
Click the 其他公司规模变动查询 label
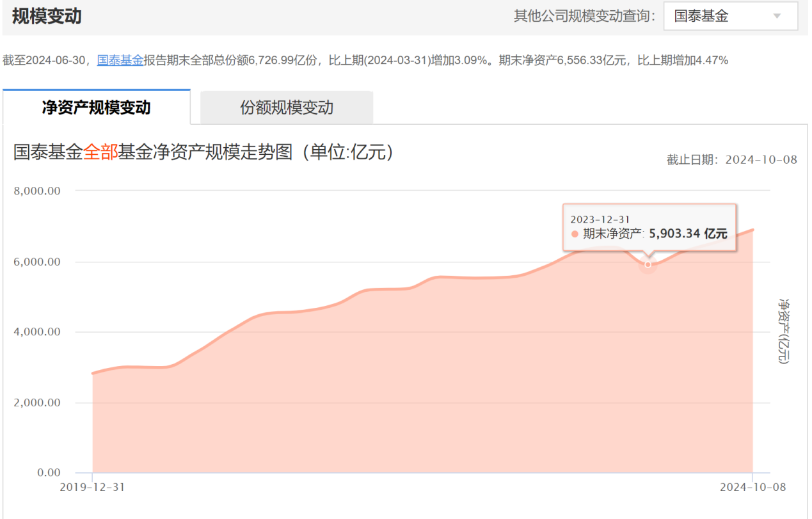coord(585,16)
